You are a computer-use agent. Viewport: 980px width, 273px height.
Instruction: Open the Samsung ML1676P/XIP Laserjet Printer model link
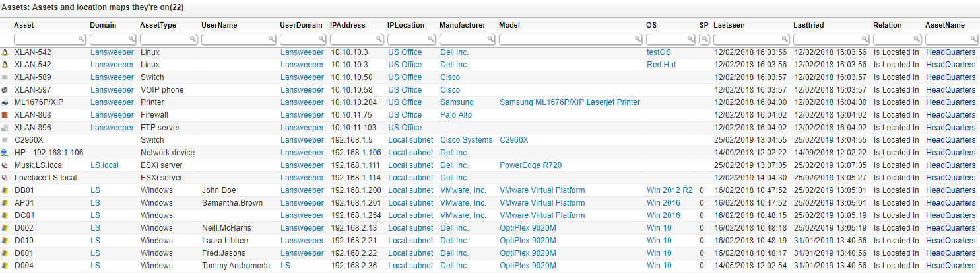pos(570,102)
